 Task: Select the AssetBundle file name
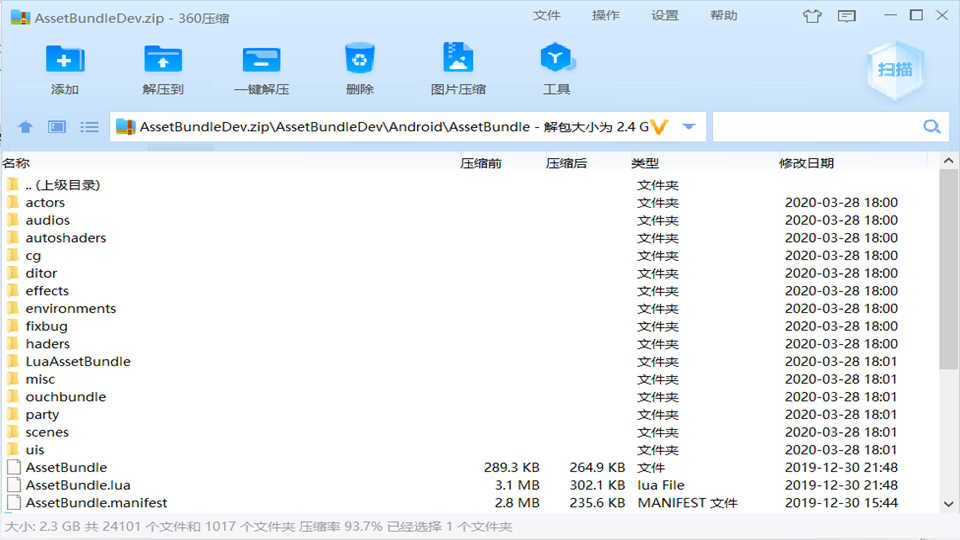point(66,467)
